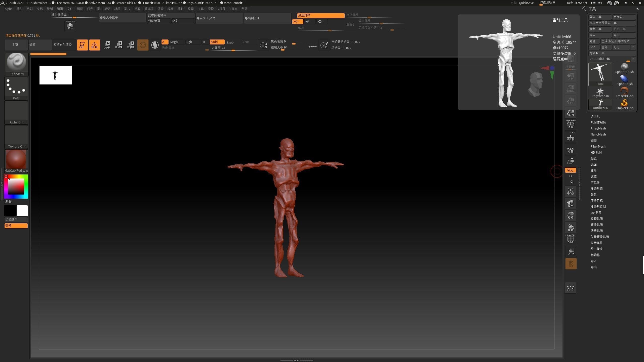Expand the UV Map (UV 贴图) section
The image size is (644, 362).
point(596,213)
